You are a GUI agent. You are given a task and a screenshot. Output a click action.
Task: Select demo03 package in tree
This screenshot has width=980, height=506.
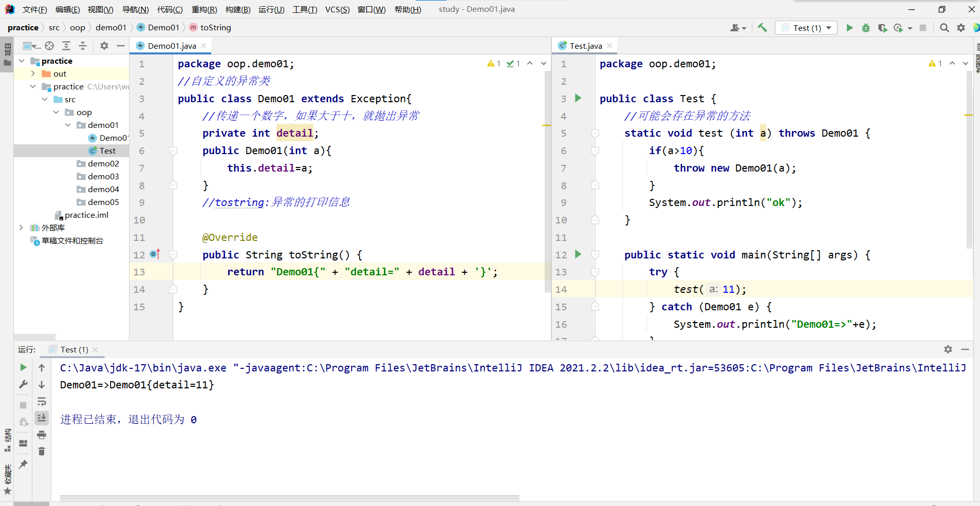(103, 176)
